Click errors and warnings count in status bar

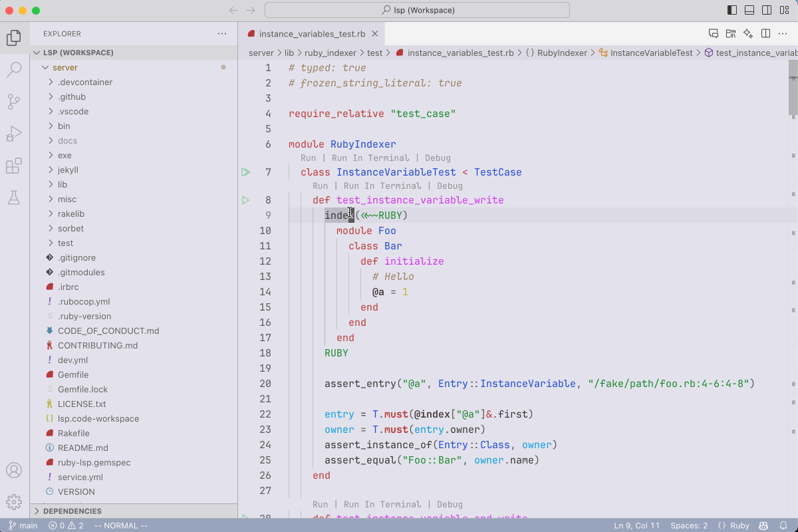click(66, 525)
